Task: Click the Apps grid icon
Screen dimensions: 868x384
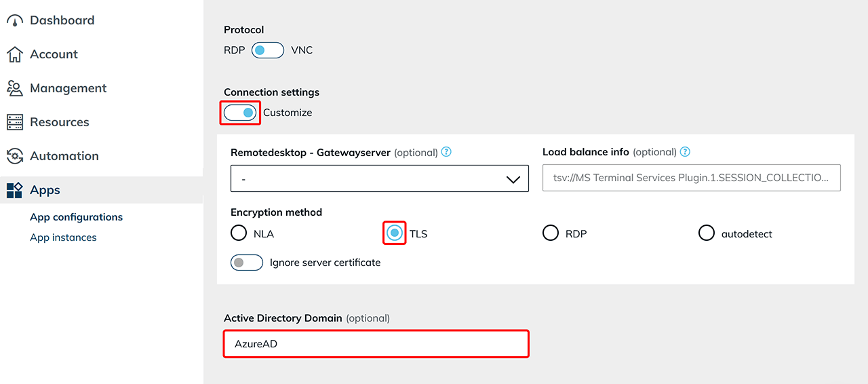Action: [15, 190]
